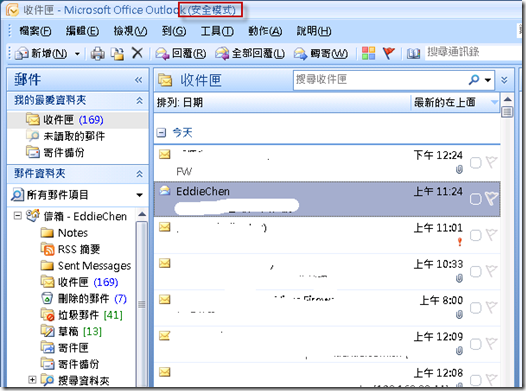Open the 新增(N) dropdown arrow
The height and width of the screenshot is (391, 526).
point(77,54)
